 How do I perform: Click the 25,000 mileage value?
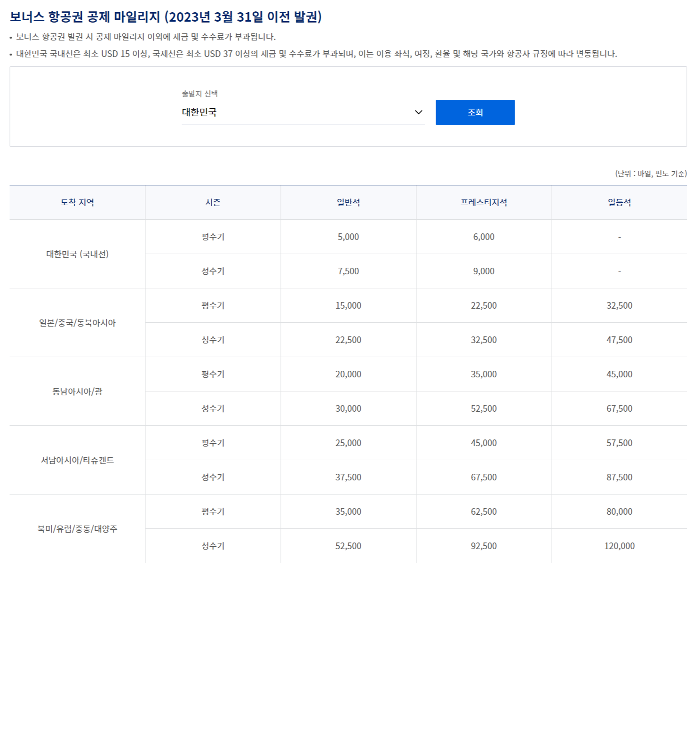coord(348,443)
